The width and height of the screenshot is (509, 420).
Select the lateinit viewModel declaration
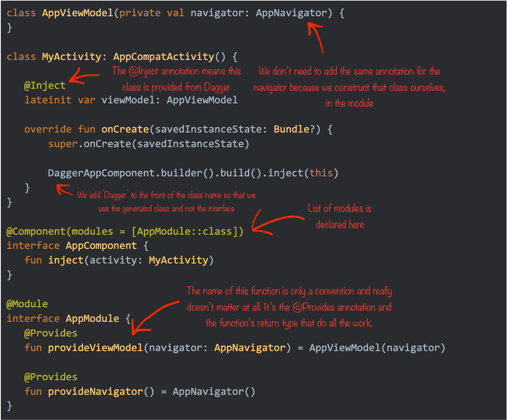[x=130, y=100]
